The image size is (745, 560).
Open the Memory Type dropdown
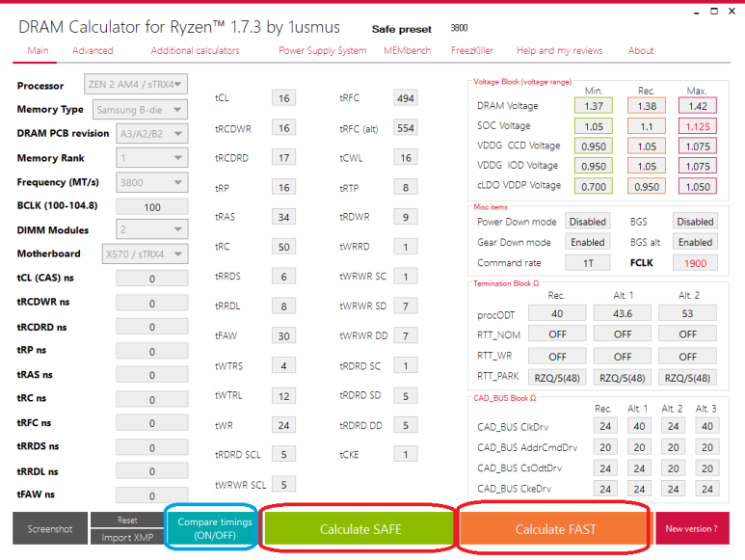click(140, 110)
